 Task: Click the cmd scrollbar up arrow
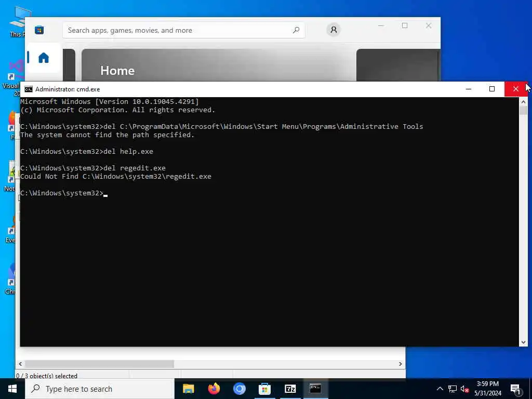(523, 101)
